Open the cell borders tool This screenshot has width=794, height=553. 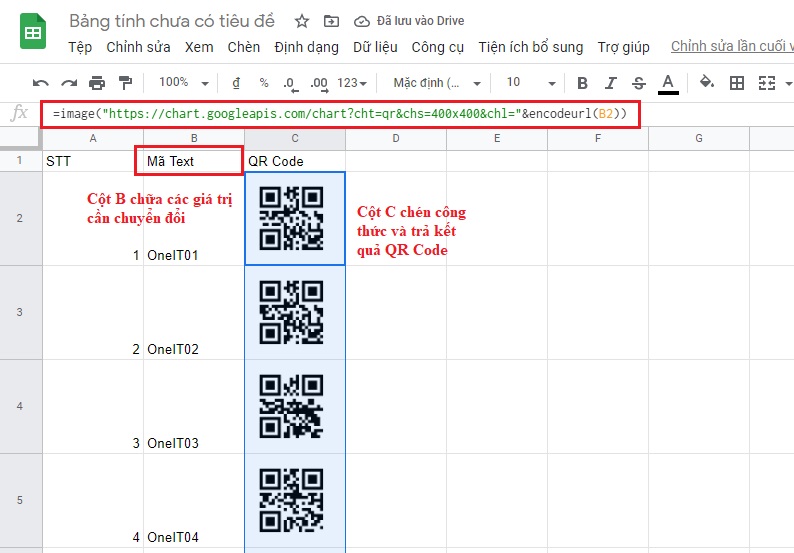point(737,83)
